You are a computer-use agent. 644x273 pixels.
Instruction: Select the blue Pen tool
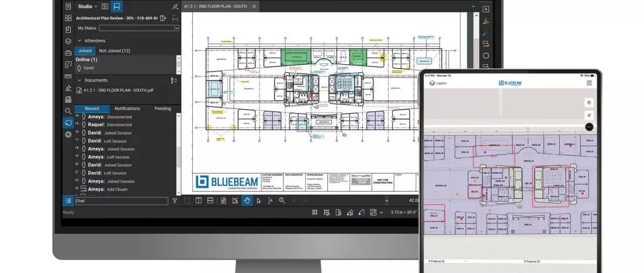click(486, 33)
